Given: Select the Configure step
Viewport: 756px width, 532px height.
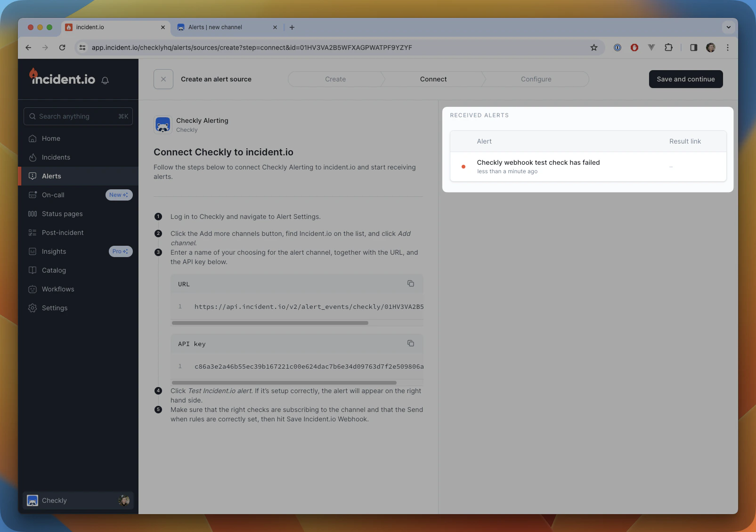Looking at the screenshot, I should [x=536, y=79].
